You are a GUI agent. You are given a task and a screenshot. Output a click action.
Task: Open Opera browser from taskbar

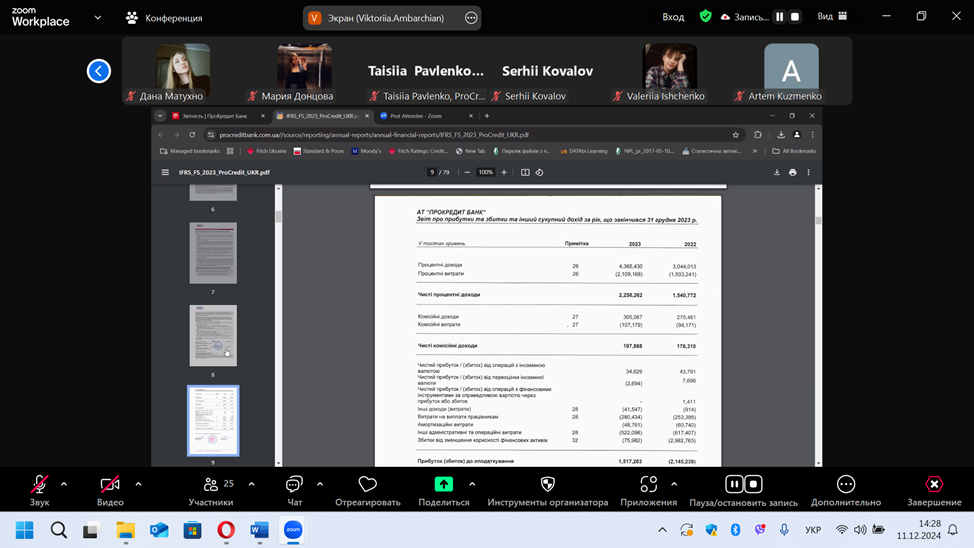[x=226, y=530]
